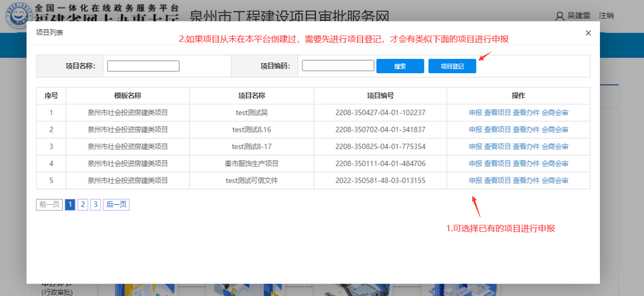Close the 项目列表 dialog with X
The height and width of the screenshot is (296, 644).
click(588, 33)
